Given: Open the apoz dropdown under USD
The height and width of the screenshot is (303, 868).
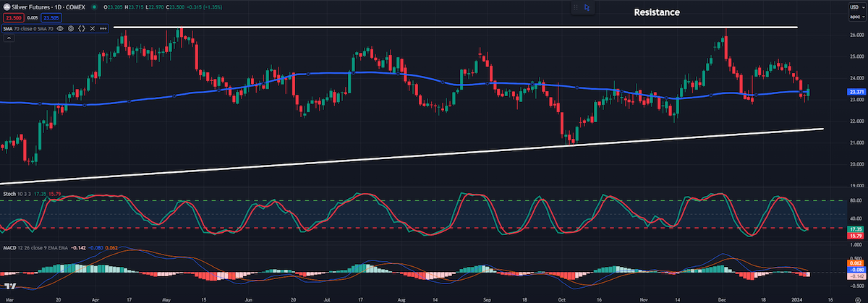Looking at the screenshot, I should (x=857, y=17).
